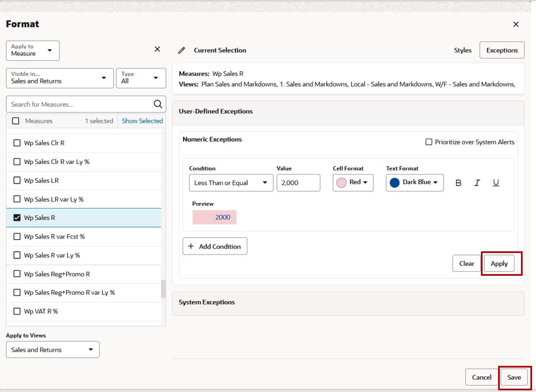Click the Value input field showing 2,000

tap(298, 183)
